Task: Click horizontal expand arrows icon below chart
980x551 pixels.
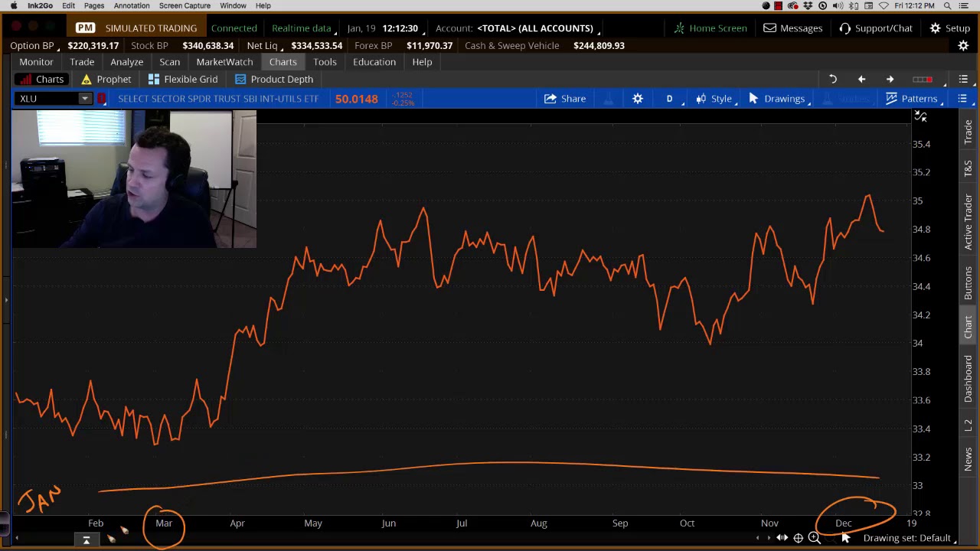Action: click(x=782, y=538)
